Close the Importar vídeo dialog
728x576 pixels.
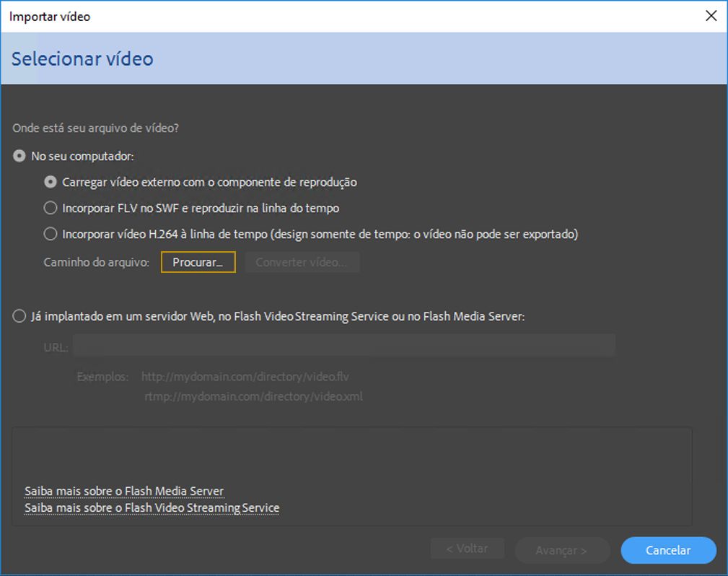pyautogui.click(x=711, y=16)
